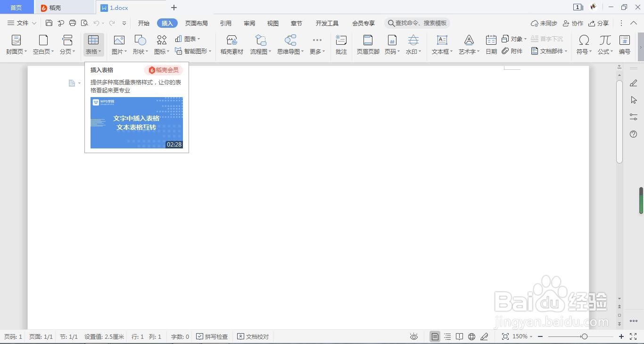Click the 稻壳会员 badge in tooltip
This screenshot has width=644, height=344.
coord(164,70)
